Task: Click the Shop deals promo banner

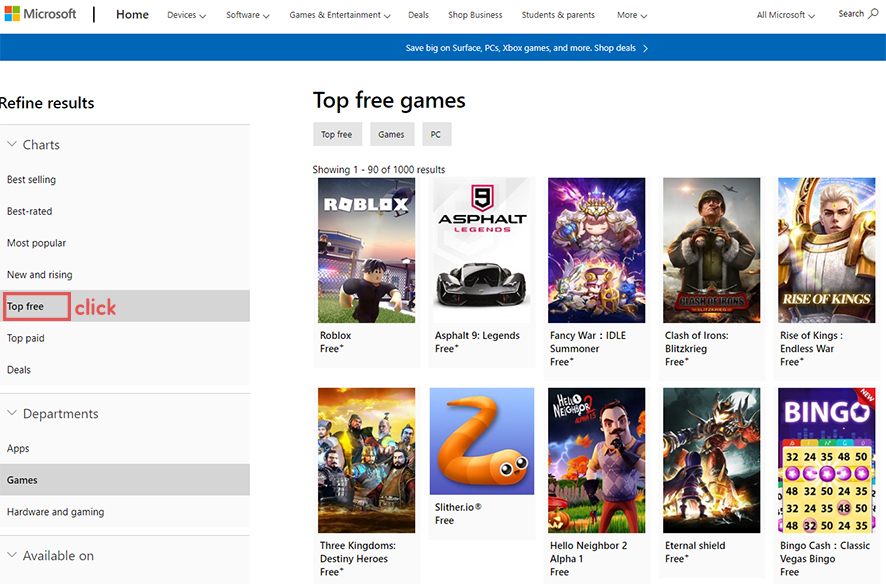Action: click(x=527, y=48)
